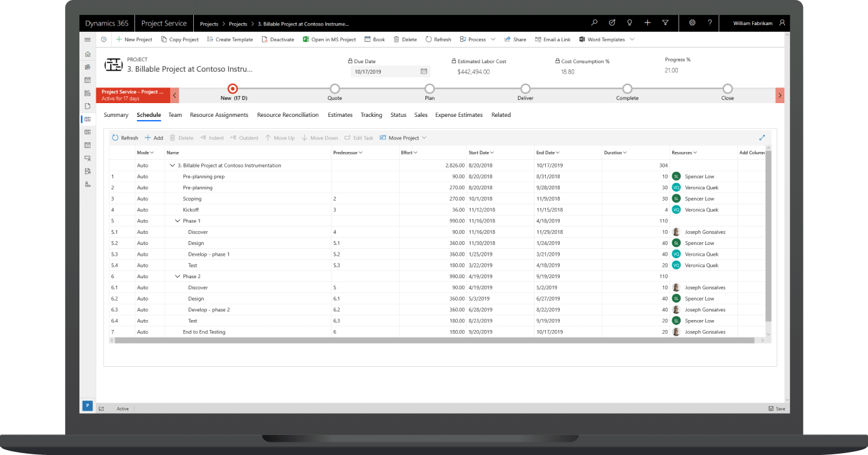
Task: Select the Quote stage circle
Action: [x=335, y=89]
